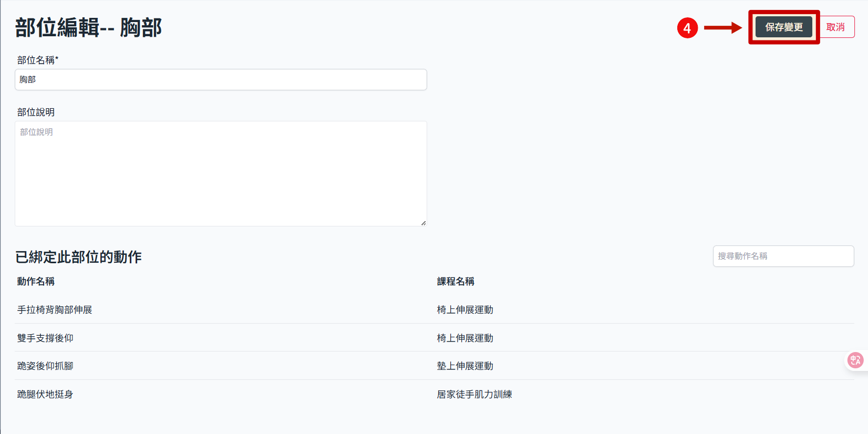Click the 搜尋動作名稱 search field
The image size is (868, 434).
pyautogui.click(x=783, y=256)
